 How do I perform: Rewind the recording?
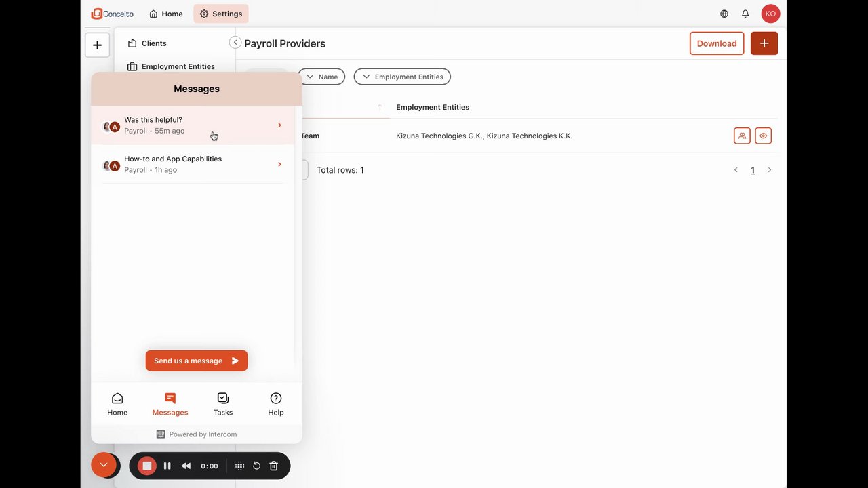[x=186, y=466]
